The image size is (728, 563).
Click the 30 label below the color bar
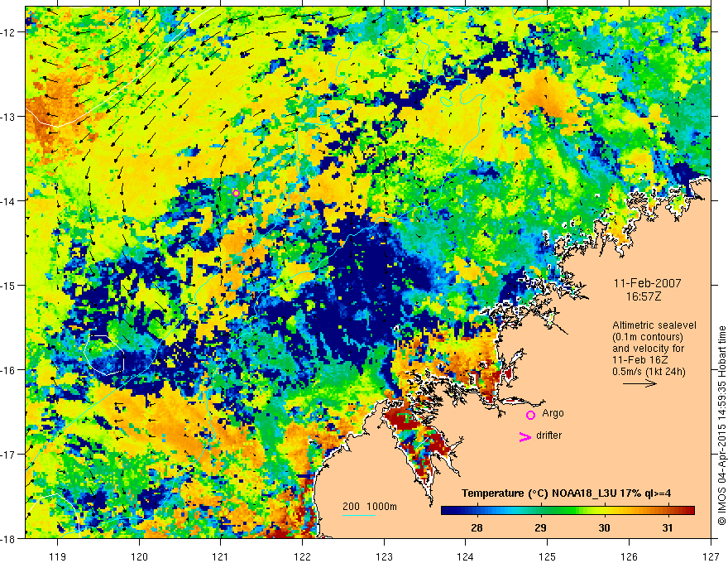point(604,528)
